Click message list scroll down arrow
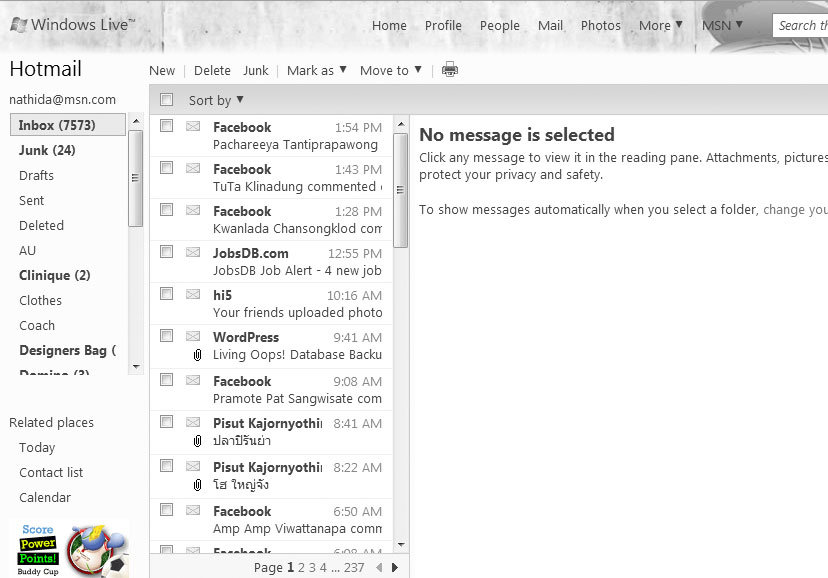This screenshot has width=828, height=578. pyautogui.click(x=401, y=545)
